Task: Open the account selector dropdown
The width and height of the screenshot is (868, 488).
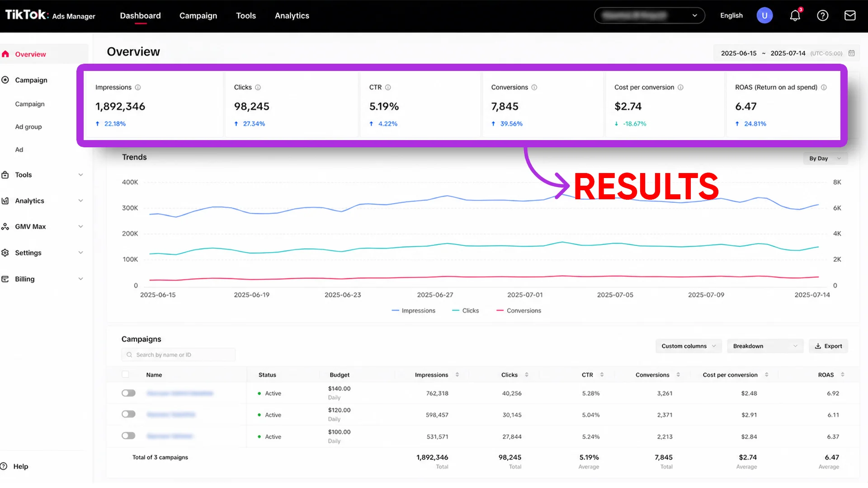Action: [649, 15]
